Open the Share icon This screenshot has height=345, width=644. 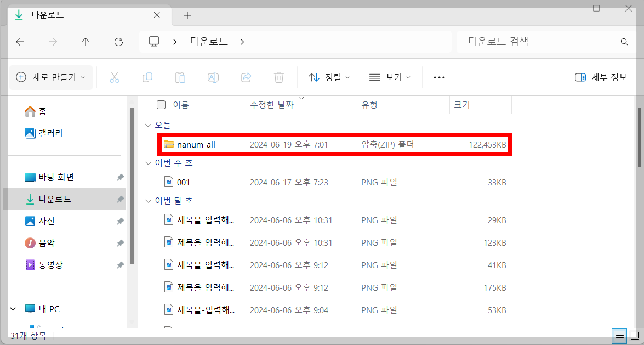(x=246, y=77)
